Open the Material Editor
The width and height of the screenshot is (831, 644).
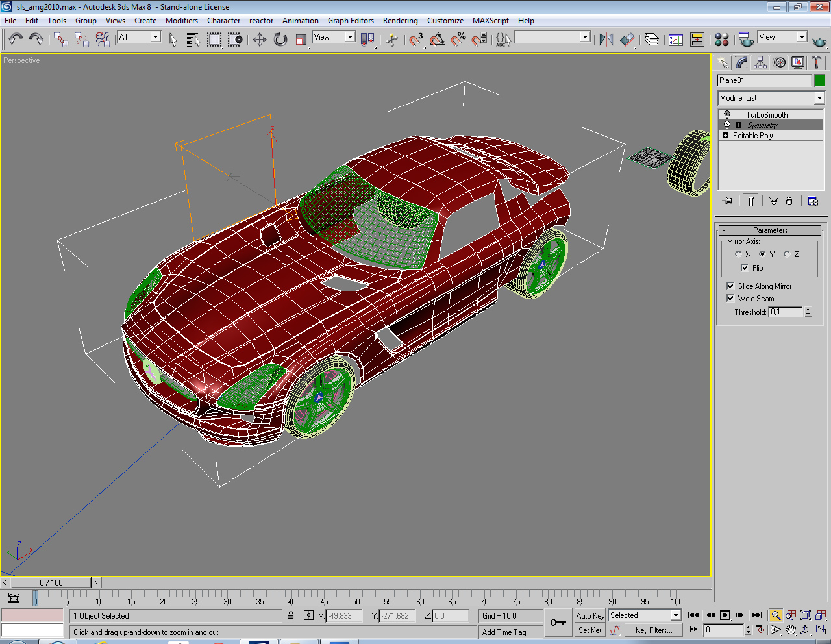coord(721,40)
